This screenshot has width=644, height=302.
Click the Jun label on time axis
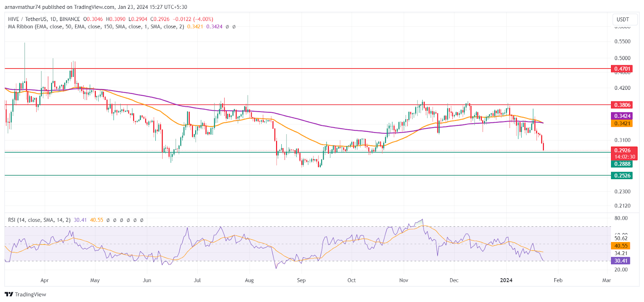(x=147, y=280)
